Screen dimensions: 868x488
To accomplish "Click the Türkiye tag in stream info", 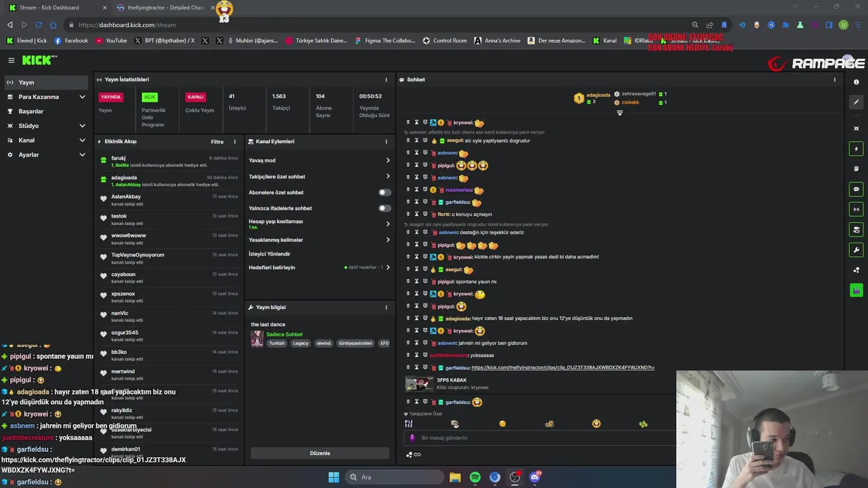I will click(x=355, y=344).
